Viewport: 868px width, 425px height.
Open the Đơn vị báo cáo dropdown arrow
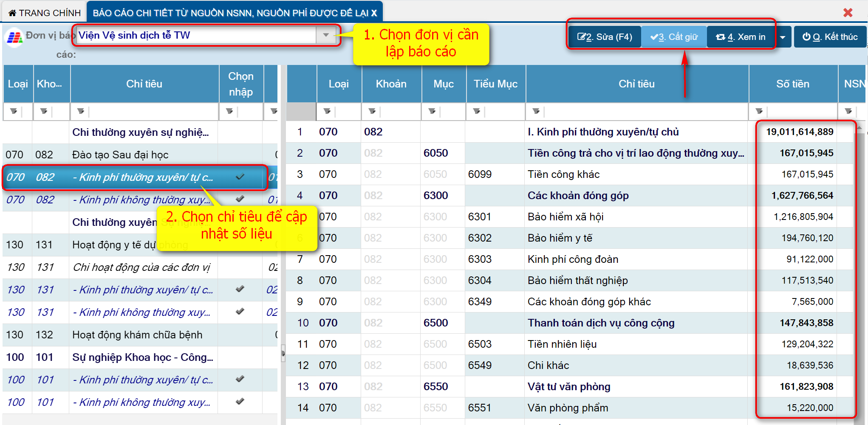326,35
